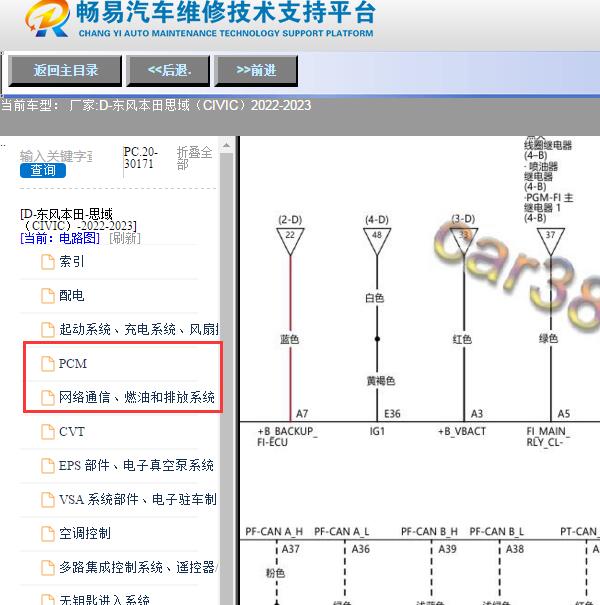Open the PCM tree item
The width and height of the screenshot is (600, 605).
pyautogui.click(x=73, y=363)
